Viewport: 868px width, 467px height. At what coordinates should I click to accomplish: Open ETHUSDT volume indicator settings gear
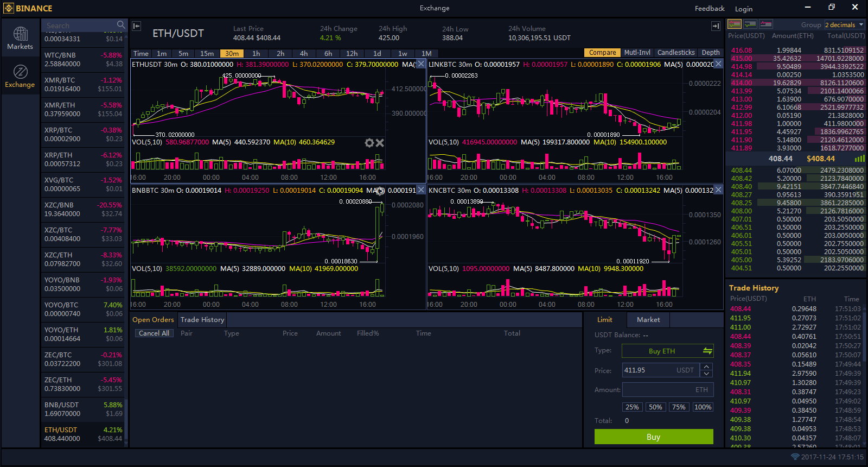(369, 143)
